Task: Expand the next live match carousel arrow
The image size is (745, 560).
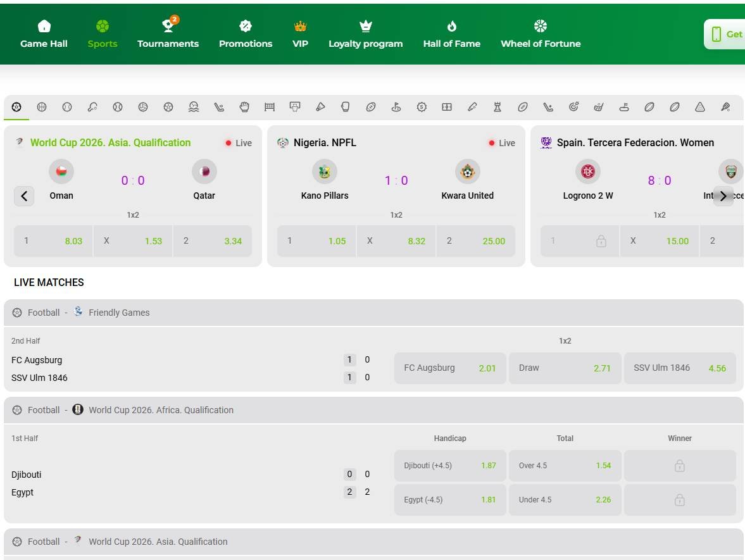Action: (723, 196)
